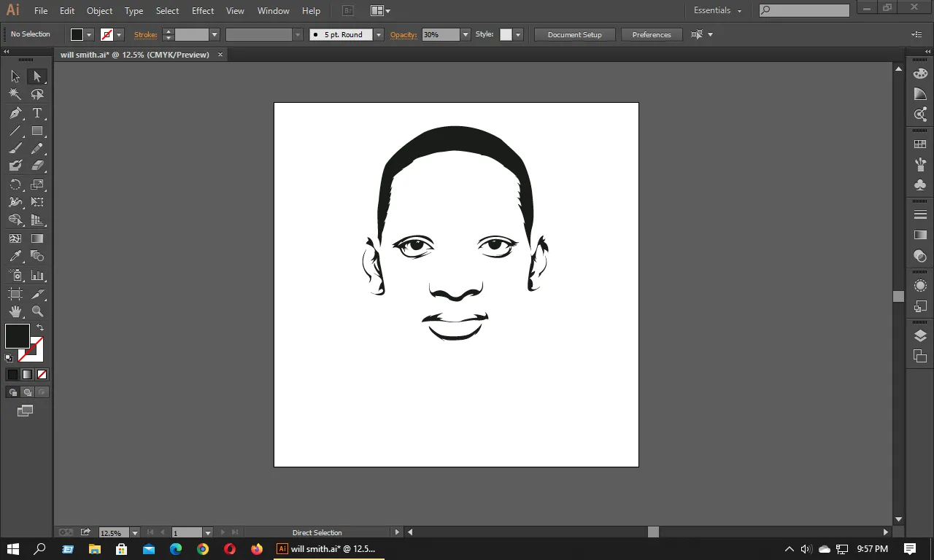
Task: Open the Window menu
Action: click(x=274, y=11)
